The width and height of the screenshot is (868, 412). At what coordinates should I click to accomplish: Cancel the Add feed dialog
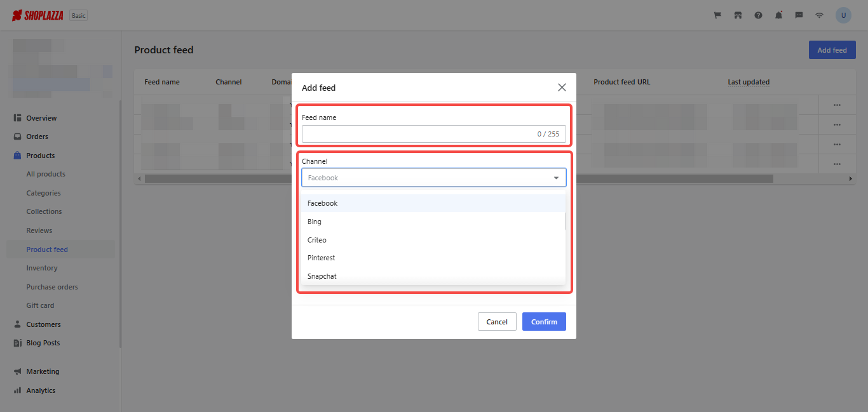[x=497, y=322]
